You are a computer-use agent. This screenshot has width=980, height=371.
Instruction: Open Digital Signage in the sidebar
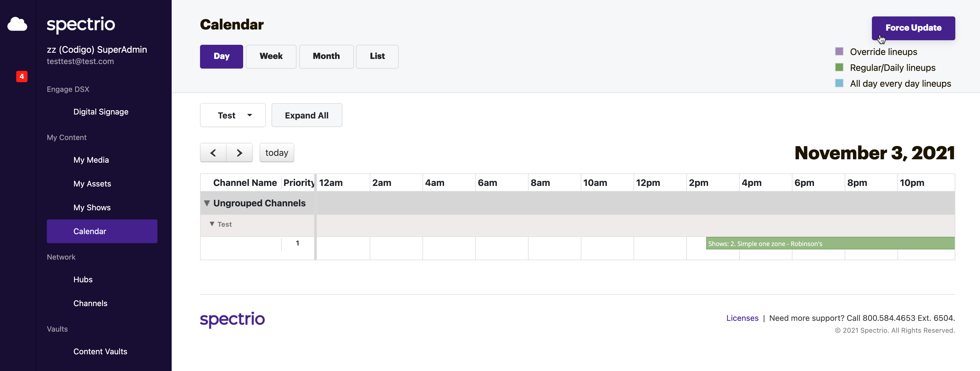coord(101,112)
